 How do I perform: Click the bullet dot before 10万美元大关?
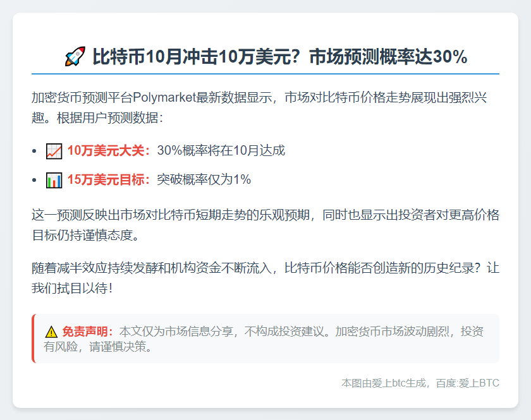34,152
